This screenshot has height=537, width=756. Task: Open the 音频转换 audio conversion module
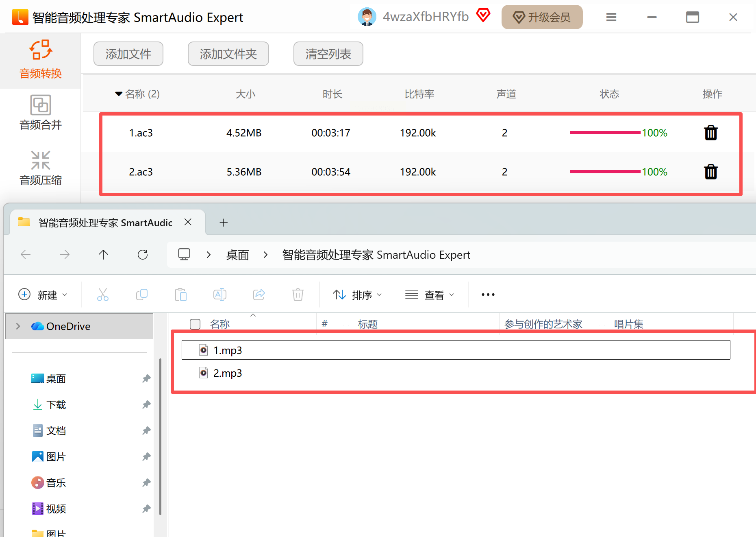[41, 60]
